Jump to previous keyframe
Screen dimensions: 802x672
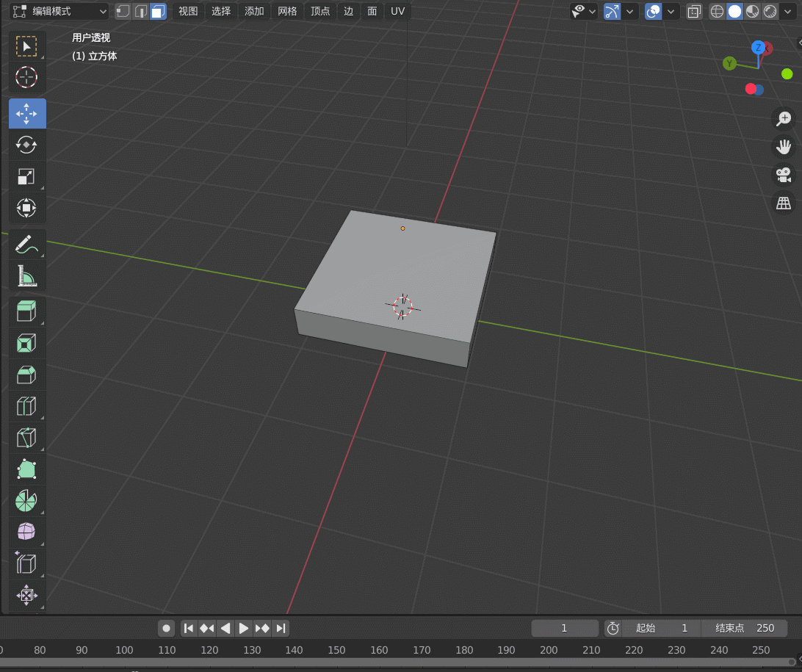(x=206, y=628)
